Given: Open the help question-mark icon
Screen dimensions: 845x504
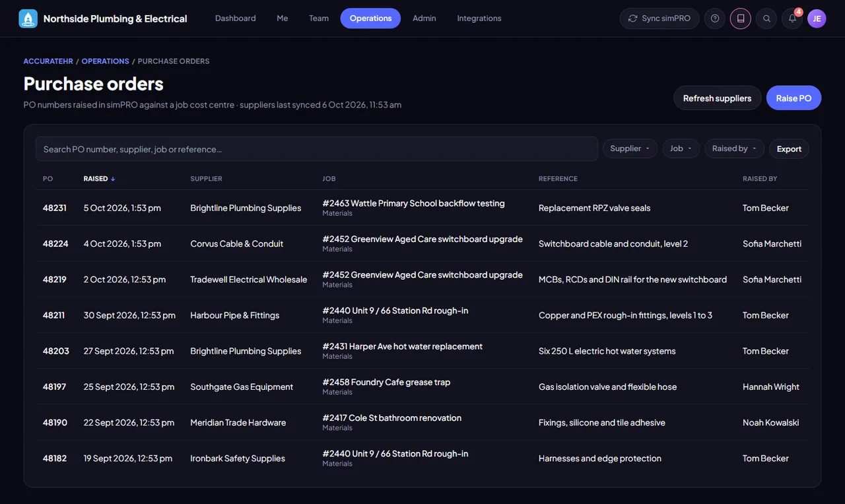Looking at the screenshot, I should coord(714,18).
